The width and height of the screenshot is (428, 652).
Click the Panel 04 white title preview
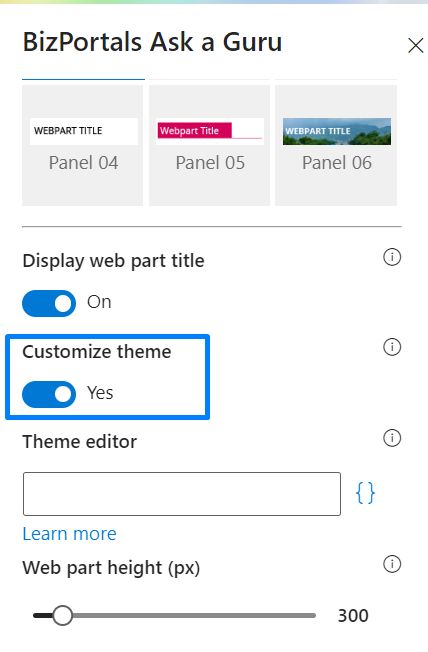pos(84,131)
